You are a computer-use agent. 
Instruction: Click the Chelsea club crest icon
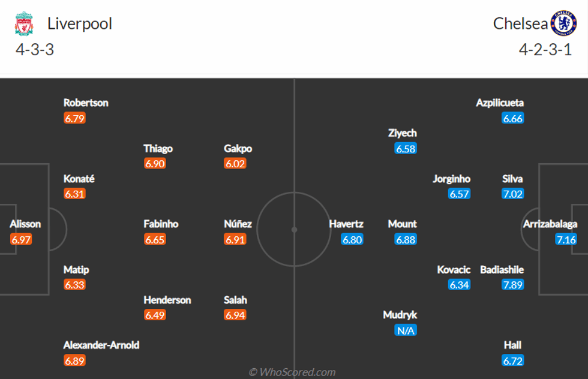[563, 23]
